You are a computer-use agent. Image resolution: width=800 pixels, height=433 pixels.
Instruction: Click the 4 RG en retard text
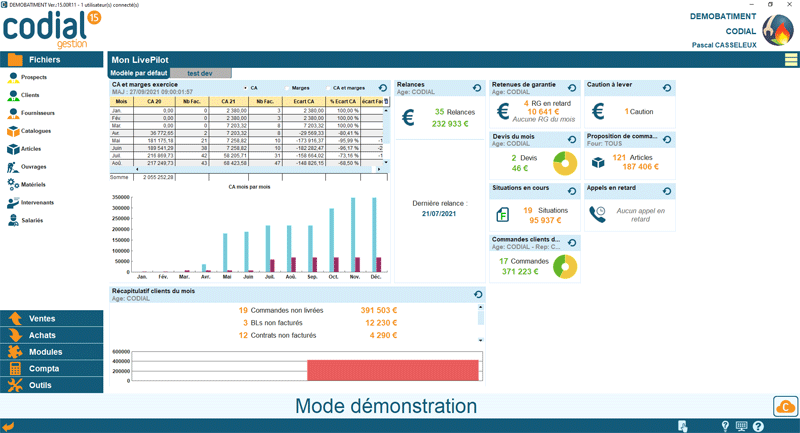click(547, 103)
